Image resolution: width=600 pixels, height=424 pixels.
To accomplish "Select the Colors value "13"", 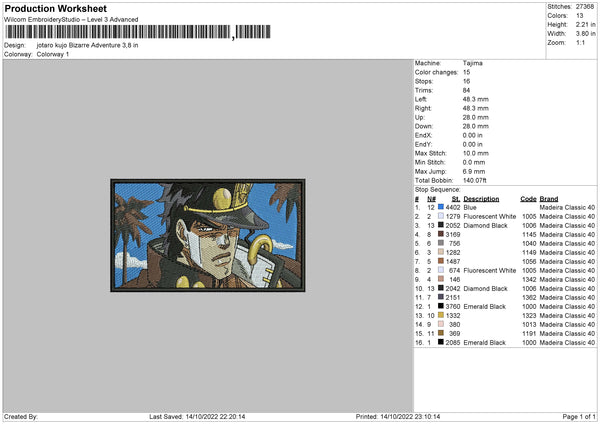I will point(580,16).
